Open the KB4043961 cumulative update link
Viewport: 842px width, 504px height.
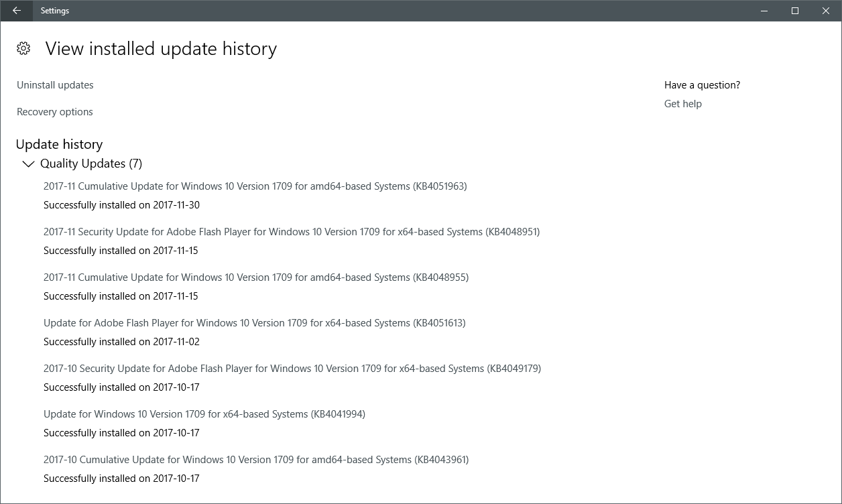click(255, 460)
